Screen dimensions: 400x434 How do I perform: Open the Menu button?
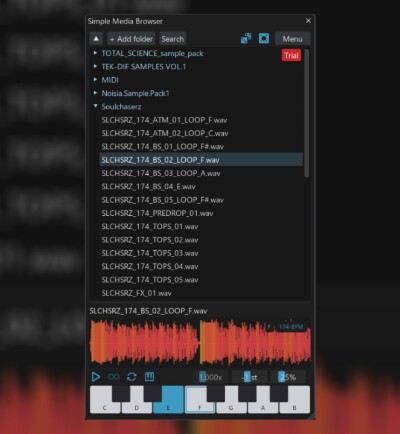click(x=292, y=39)
